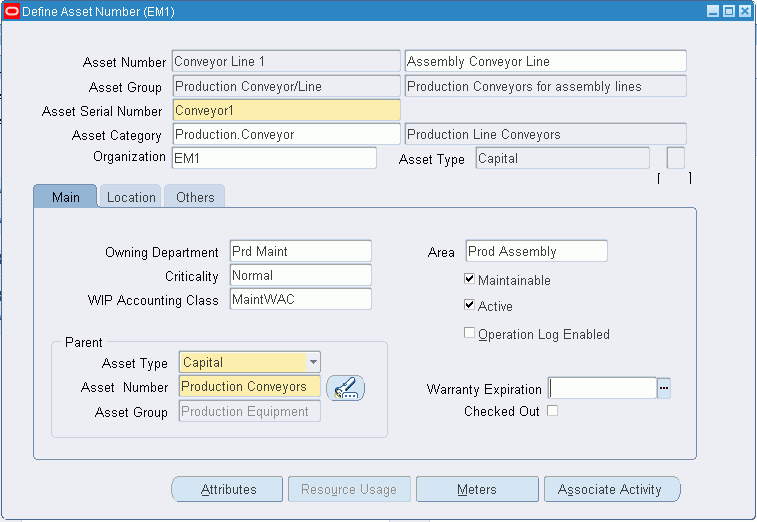Enable the Operation Log Enabled checkbox

click(x=469, y=333)
